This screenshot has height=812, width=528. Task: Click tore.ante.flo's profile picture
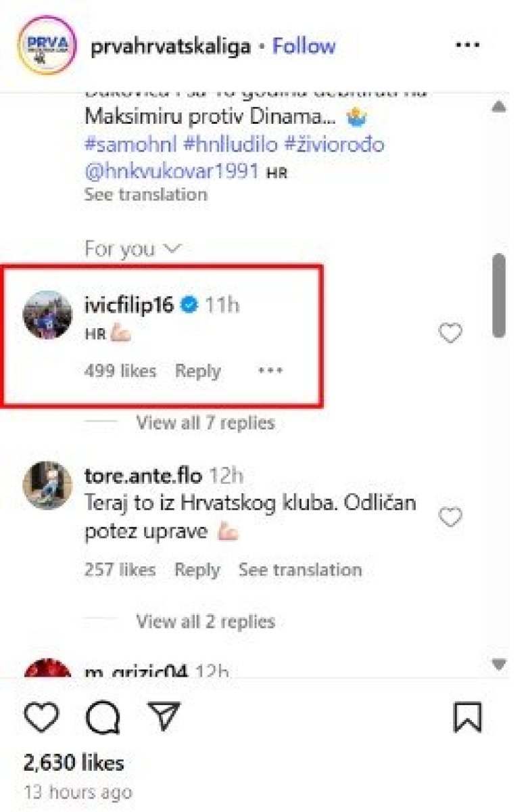tap(47, 486)
